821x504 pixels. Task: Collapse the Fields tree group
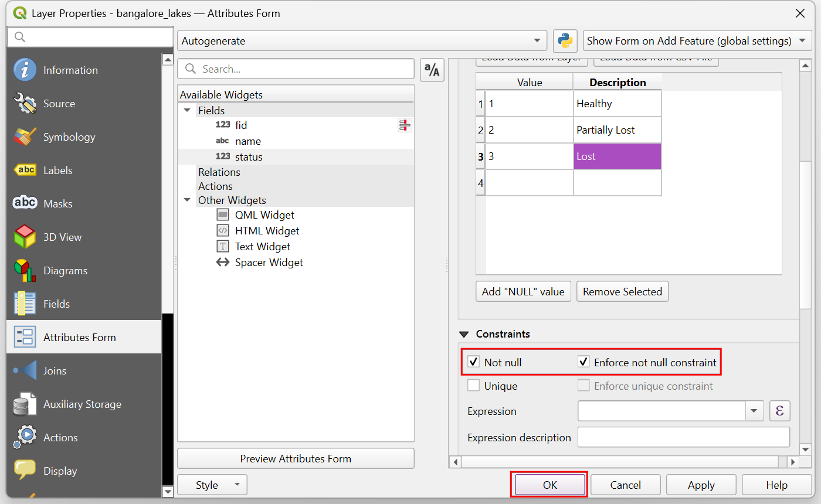[188, 110]
